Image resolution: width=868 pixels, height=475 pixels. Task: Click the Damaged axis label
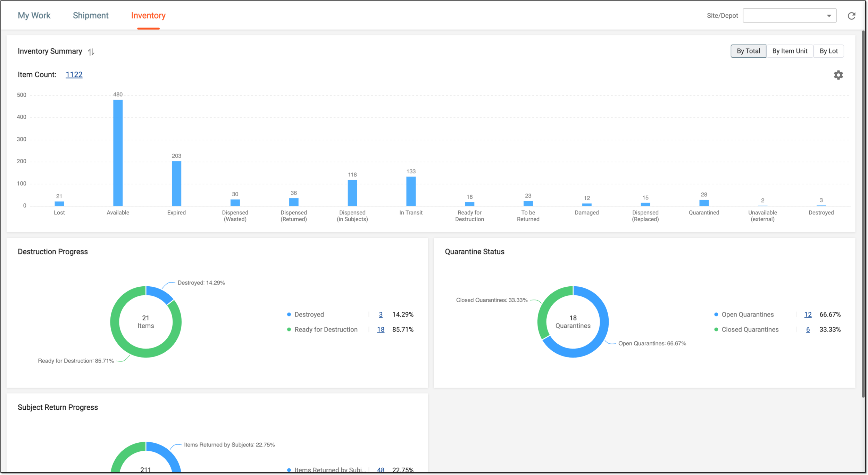click(x=586, y=213)
